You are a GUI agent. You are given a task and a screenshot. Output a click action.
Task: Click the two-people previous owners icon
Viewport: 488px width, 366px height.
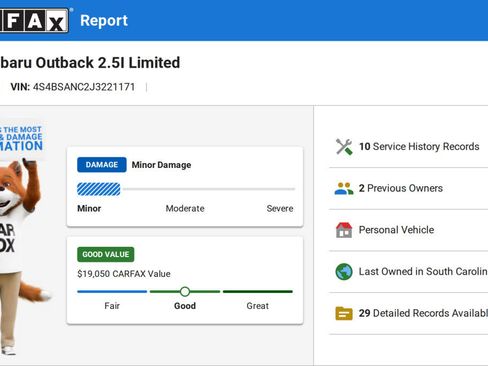point(344,188)
